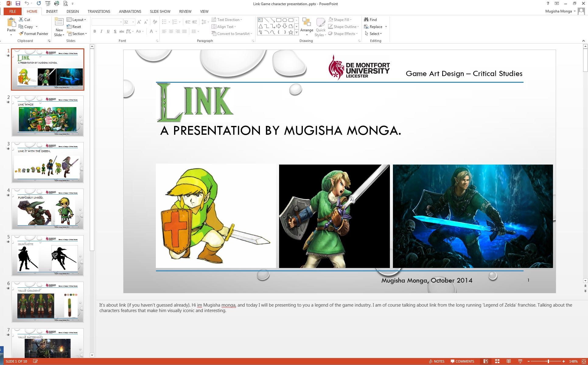The height and width of the screenshot is (365, 588).
Task: Click the spell check icon in status bar
Action: pos(35,361)
